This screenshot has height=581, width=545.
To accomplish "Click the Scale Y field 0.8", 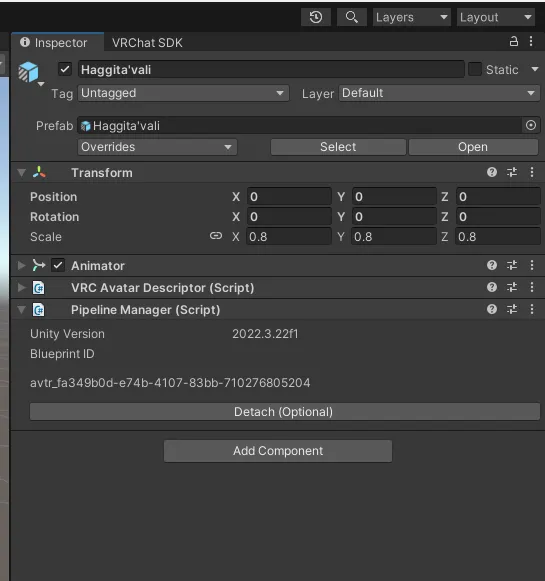I will pos(394,237).
